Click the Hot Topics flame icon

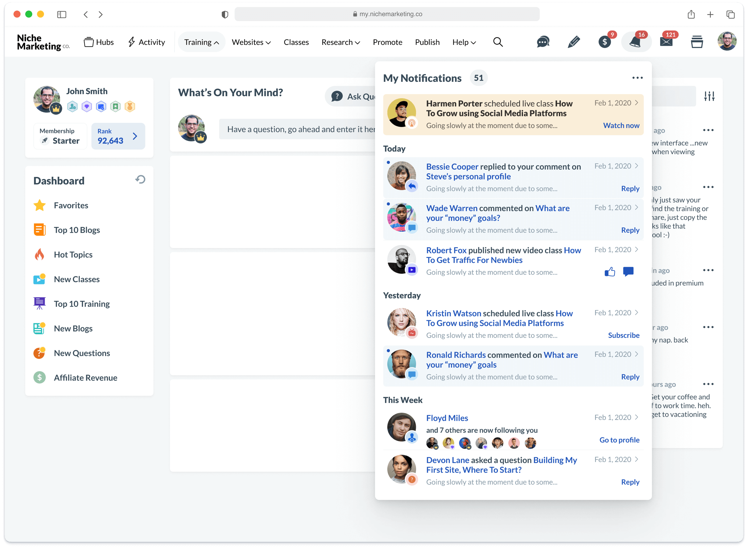[40, 254]
